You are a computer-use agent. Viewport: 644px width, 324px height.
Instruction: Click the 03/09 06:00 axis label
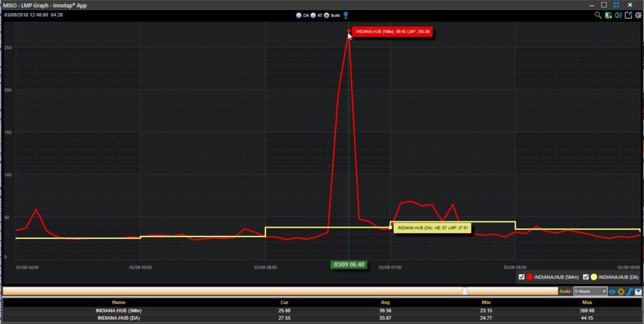click(265, 267)
